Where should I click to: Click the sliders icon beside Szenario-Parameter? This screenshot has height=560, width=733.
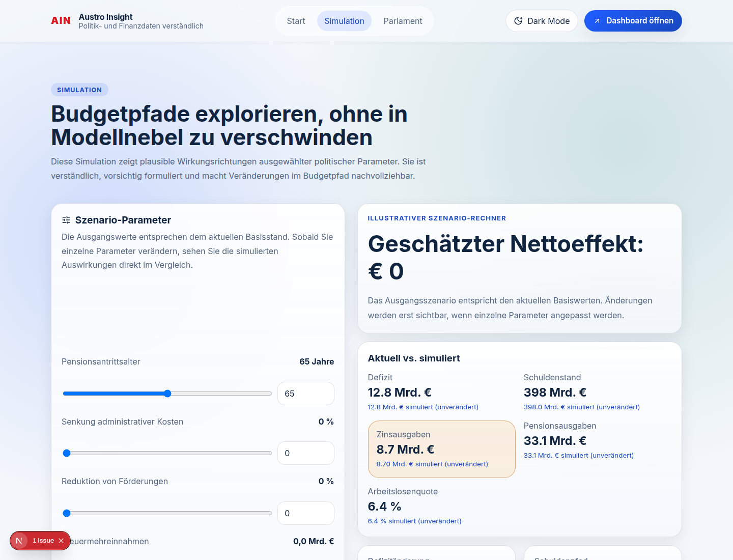point(66,220)
